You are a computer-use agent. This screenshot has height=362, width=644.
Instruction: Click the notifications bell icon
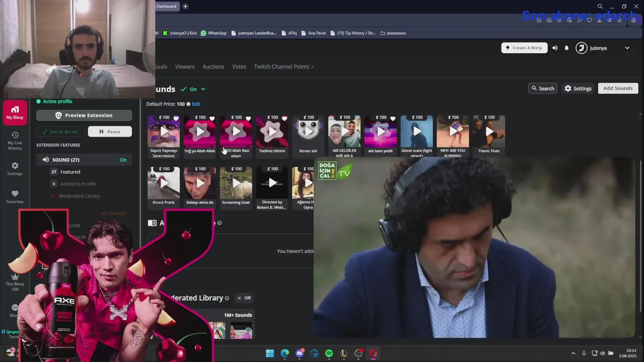point(567,48)
